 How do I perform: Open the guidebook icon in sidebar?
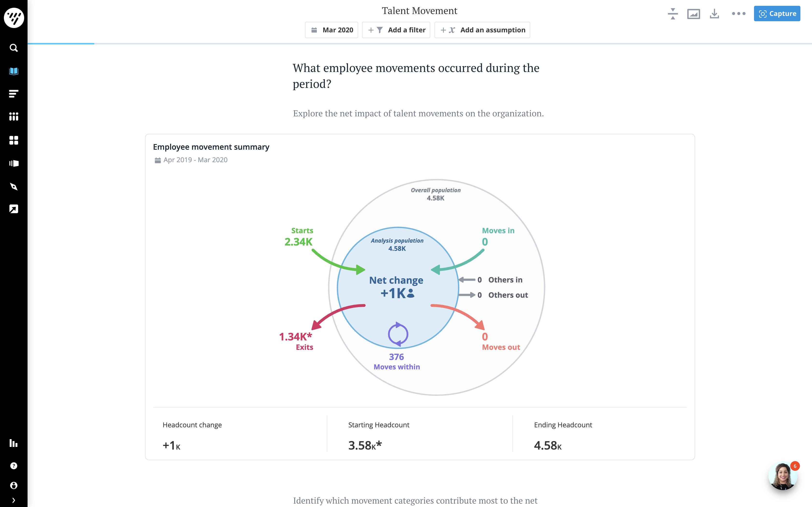tap(14, 71)
